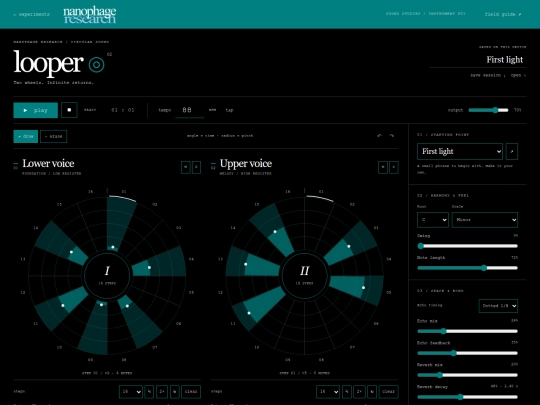Click the arrow button beside the starting point dropdown

tap(512, 152)
